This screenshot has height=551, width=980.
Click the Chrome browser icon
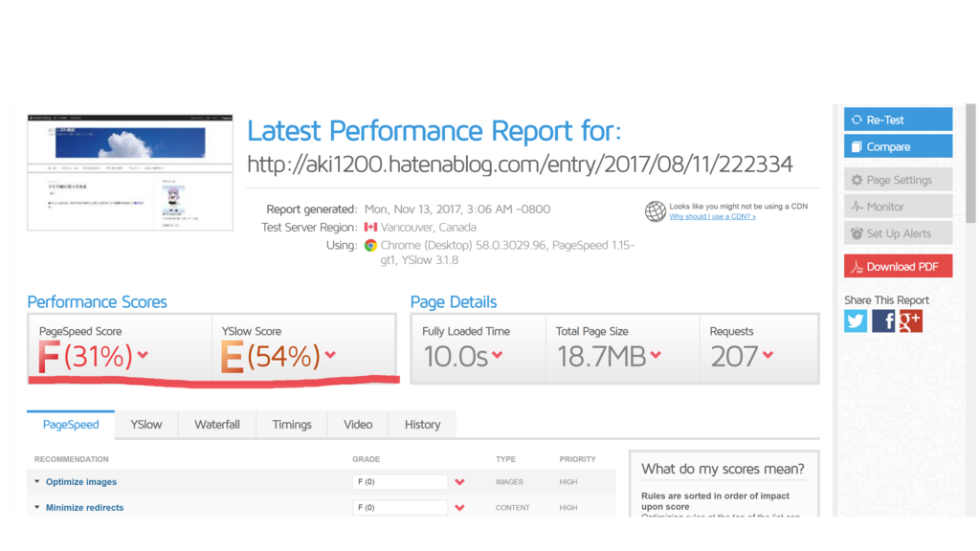click(x=370, y=246)
